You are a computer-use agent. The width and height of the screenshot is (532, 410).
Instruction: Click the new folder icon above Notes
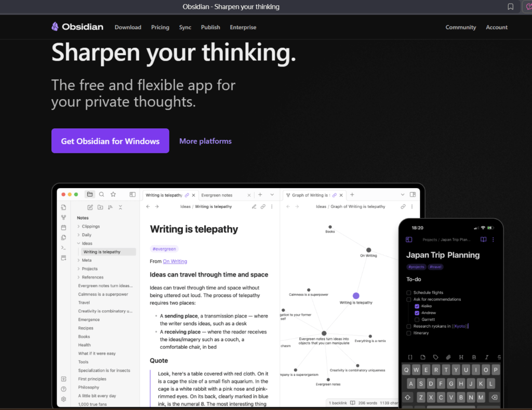(x=100, y=207)
